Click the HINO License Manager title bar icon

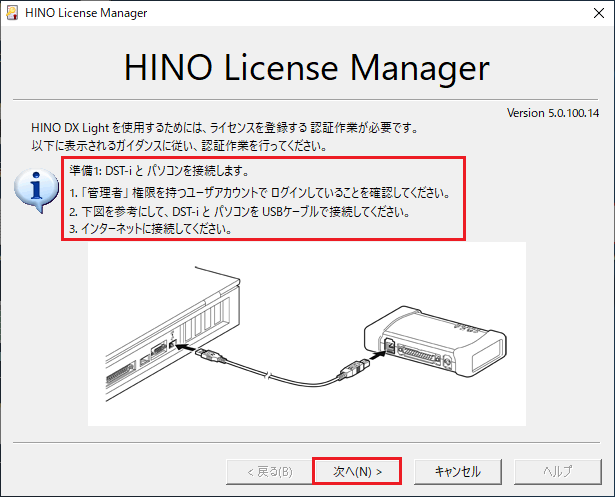(12, 13)
